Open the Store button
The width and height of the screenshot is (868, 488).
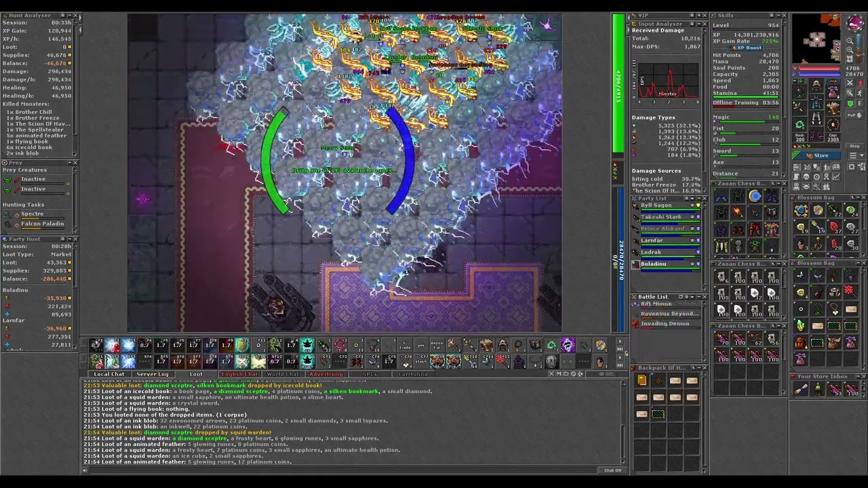[x=817, y=155]
